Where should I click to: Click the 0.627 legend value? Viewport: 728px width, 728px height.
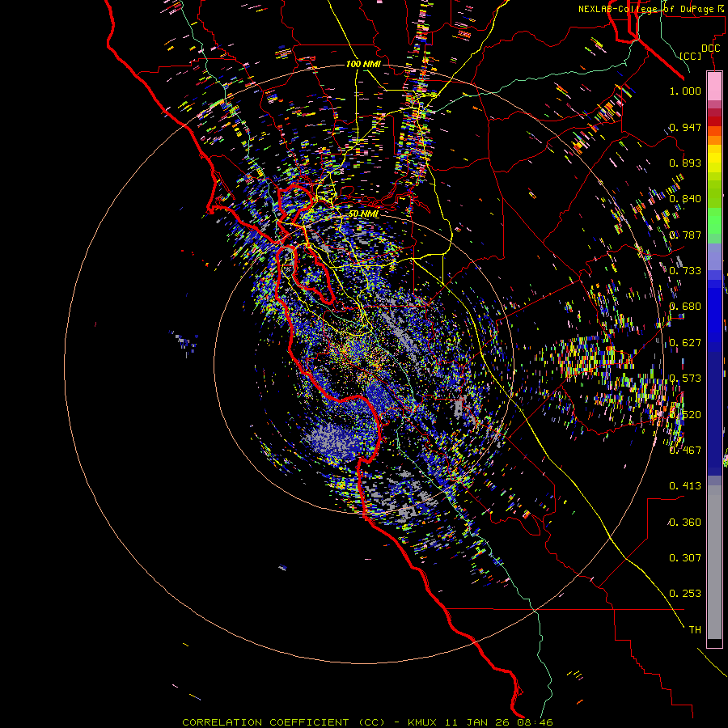(685, 343)
